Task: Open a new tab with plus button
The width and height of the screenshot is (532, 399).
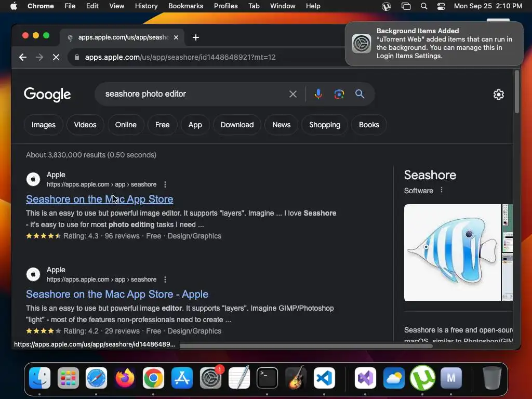Action: [196, 37]
